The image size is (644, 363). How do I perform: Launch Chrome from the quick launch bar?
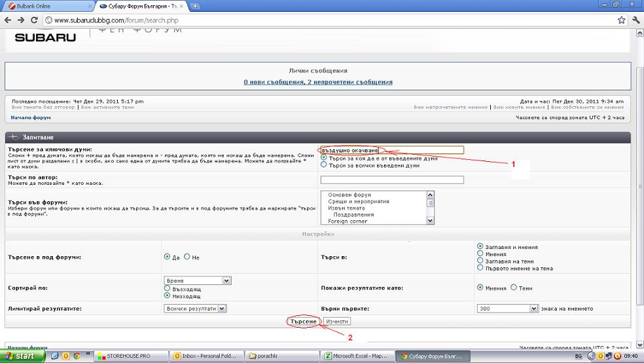(x=77, y=356)
